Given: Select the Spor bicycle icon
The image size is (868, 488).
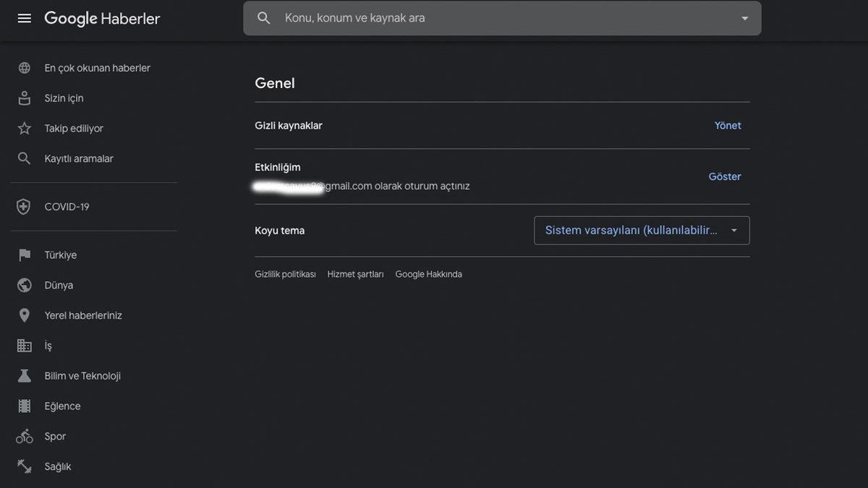Looking at the screenshot, I should pos(24,436).
